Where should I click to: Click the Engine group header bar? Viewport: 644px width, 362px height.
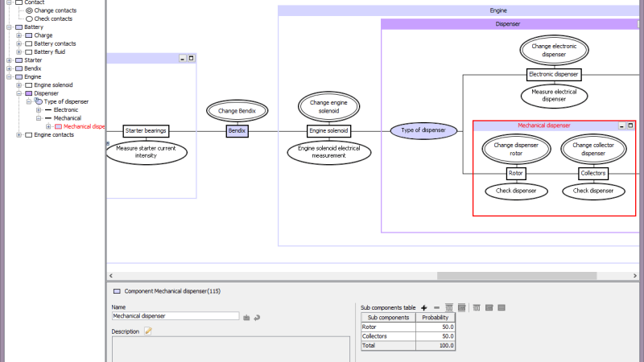pos(458,10)
